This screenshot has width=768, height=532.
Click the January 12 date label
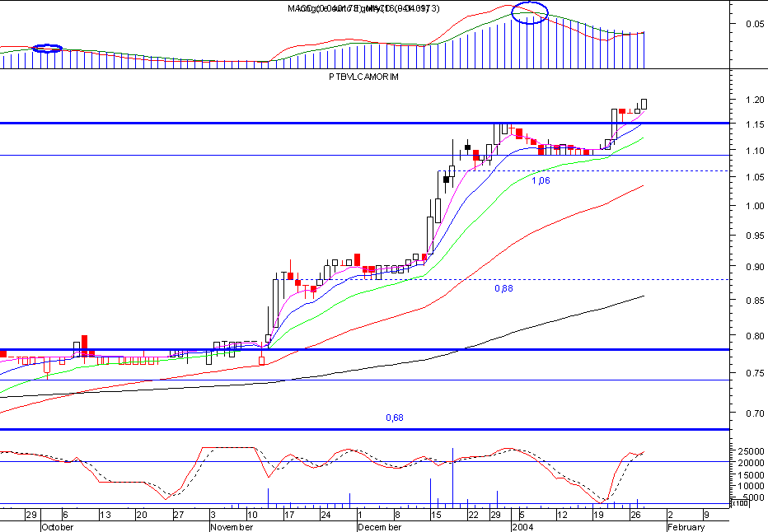tap(562, 515)
